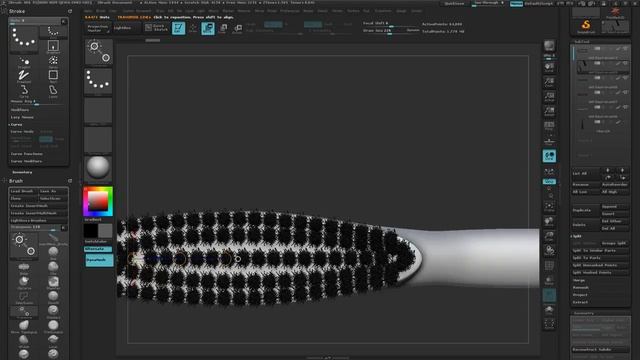The width and height of the screenshot is (640, 360).
Task: Choose the Lasso stroke icon
Action: (x=53, y=91)
